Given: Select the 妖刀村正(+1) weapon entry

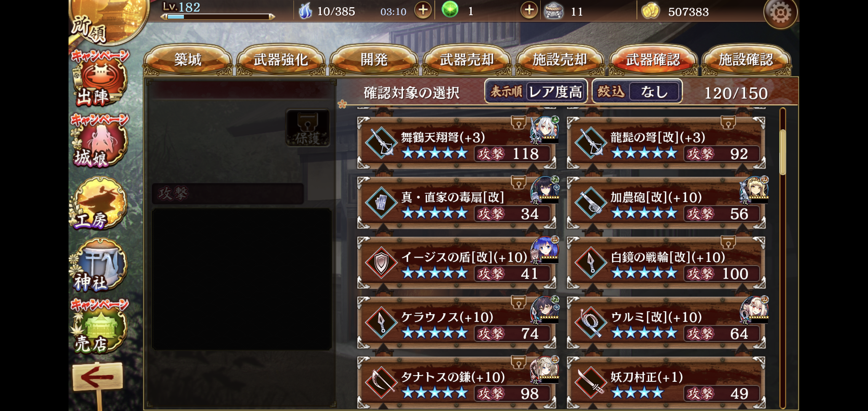Looking at the screenshot, I should (666, 383).
